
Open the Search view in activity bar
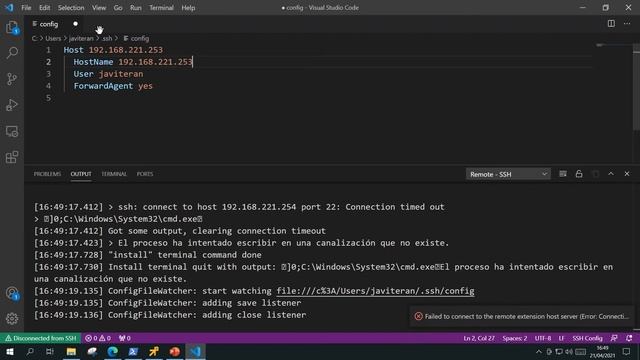(x=12, y=53)
